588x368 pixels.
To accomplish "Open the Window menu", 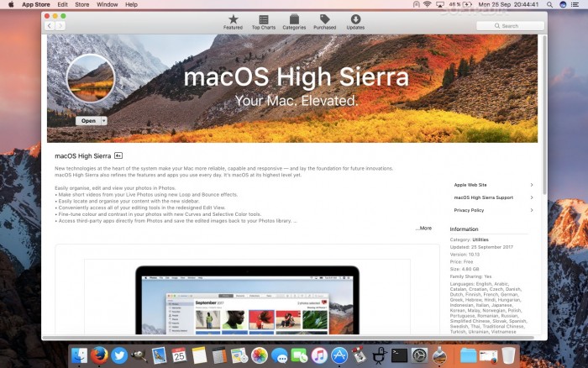I will point(108,4).
